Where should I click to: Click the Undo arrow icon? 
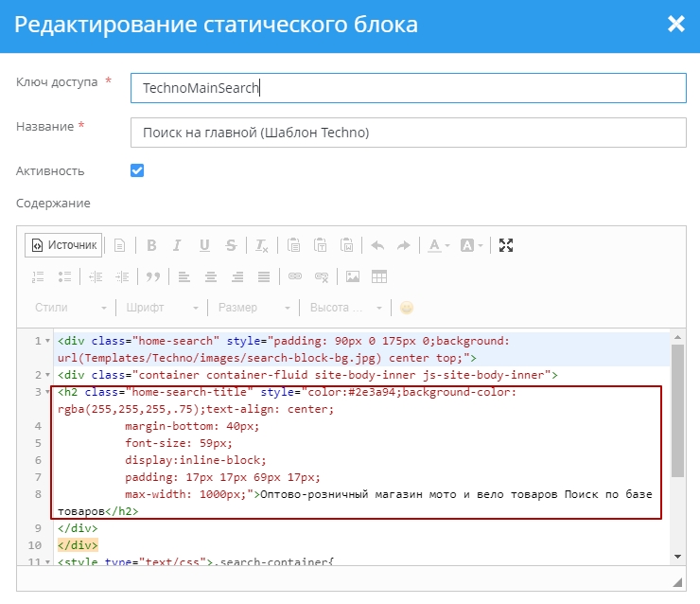[x=377, y=245]
